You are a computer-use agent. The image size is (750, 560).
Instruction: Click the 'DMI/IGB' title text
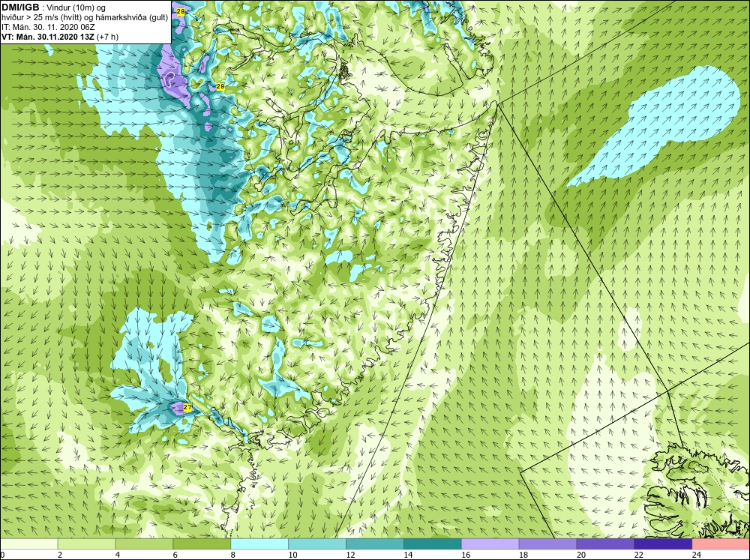(20, 7)
